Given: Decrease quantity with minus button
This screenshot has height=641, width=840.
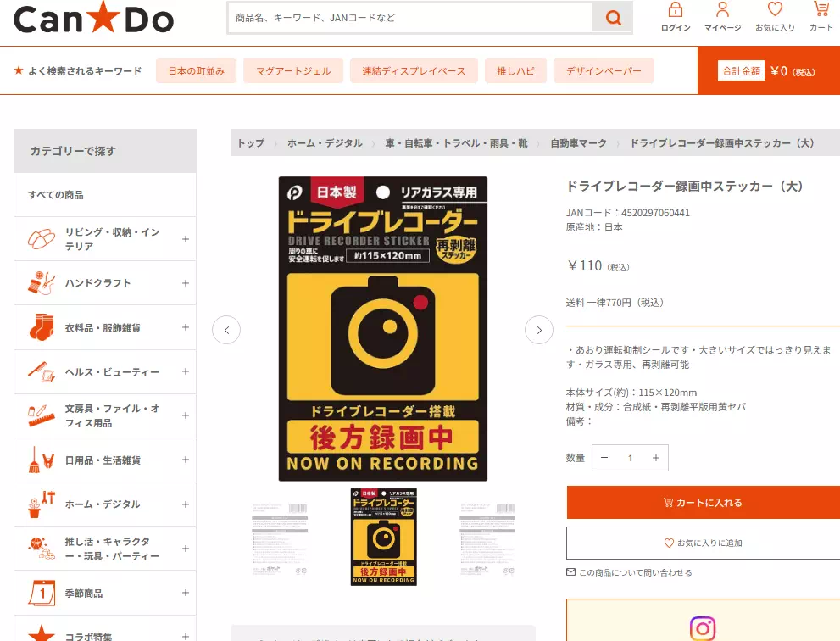Looking at the screenshot, I should coord(604,458).
